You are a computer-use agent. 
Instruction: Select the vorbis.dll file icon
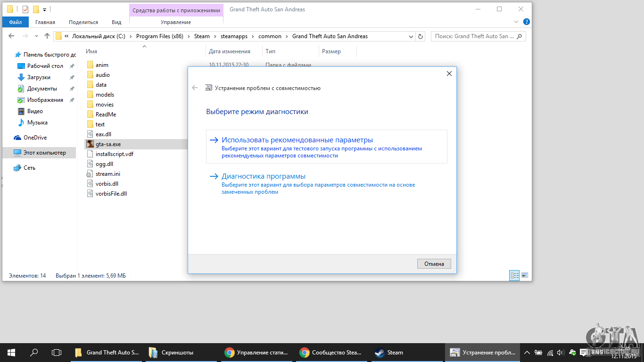[x=91, y=184]
